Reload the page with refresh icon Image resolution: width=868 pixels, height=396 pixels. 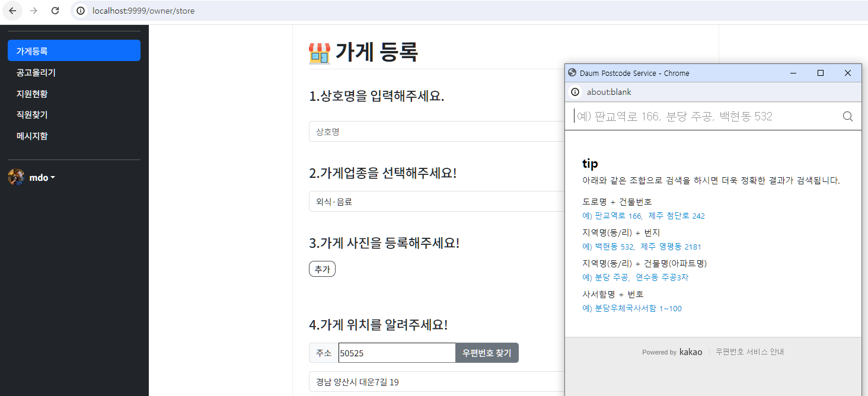click(55, 11)
